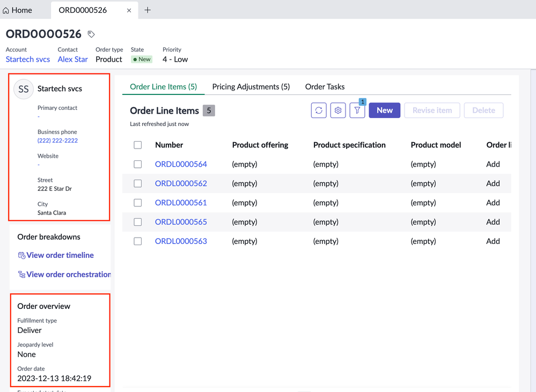This screenshot has height=392, width=536.
Task: Switch to the Pricing Adjustments tab
Action: click(x=251, y=86)
